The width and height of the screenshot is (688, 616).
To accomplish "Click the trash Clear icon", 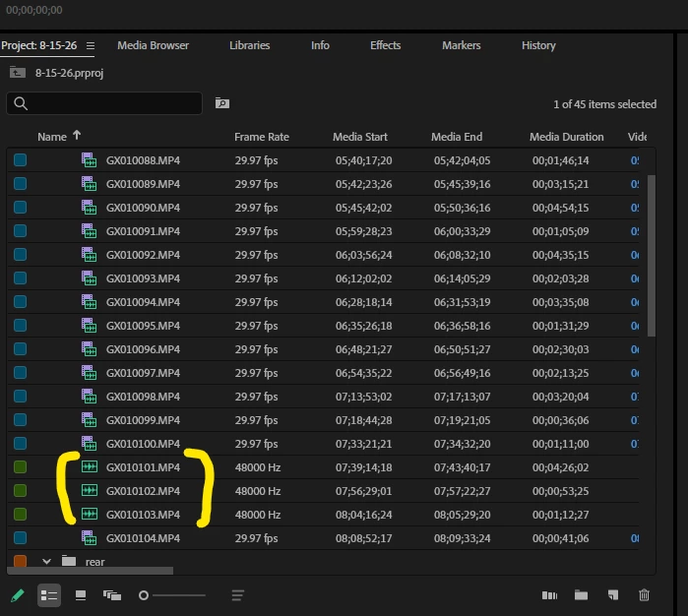I will [x=644, y=595].
